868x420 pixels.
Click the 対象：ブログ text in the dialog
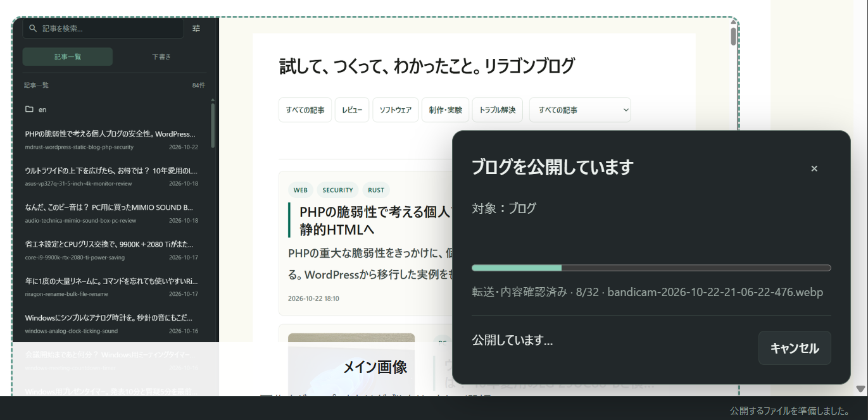504,208
